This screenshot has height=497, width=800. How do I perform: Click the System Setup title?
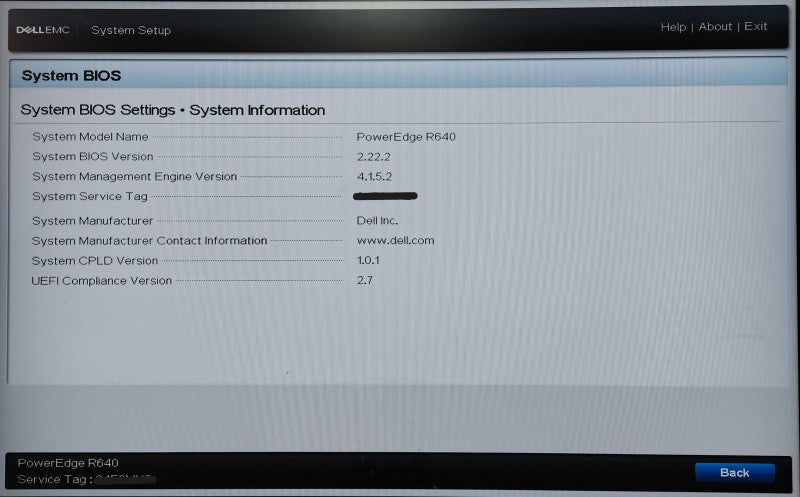[131, 30]
